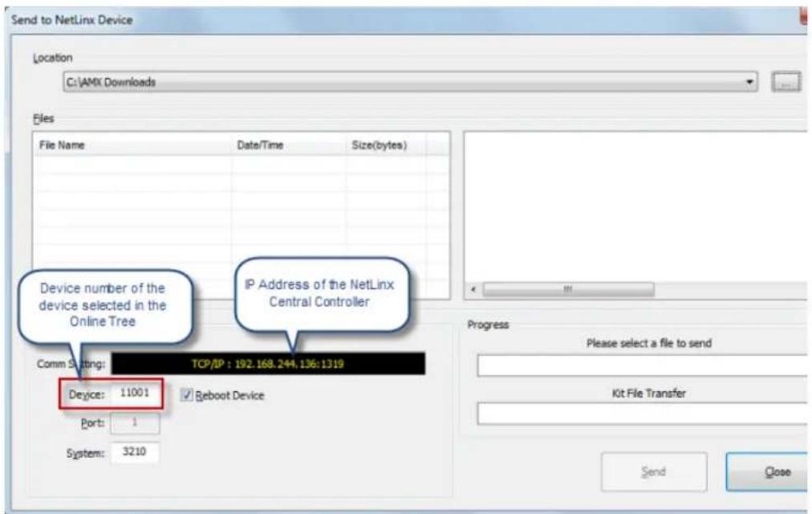
Task: Open the Location dropdown arrow
Action: (x=749, y=82)
